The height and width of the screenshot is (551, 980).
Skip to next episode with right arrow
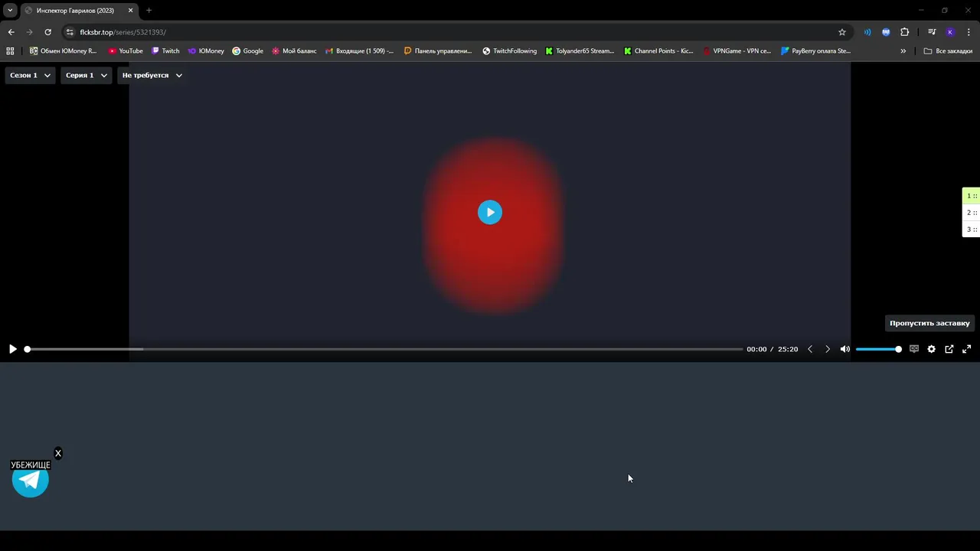click(827, 349)
